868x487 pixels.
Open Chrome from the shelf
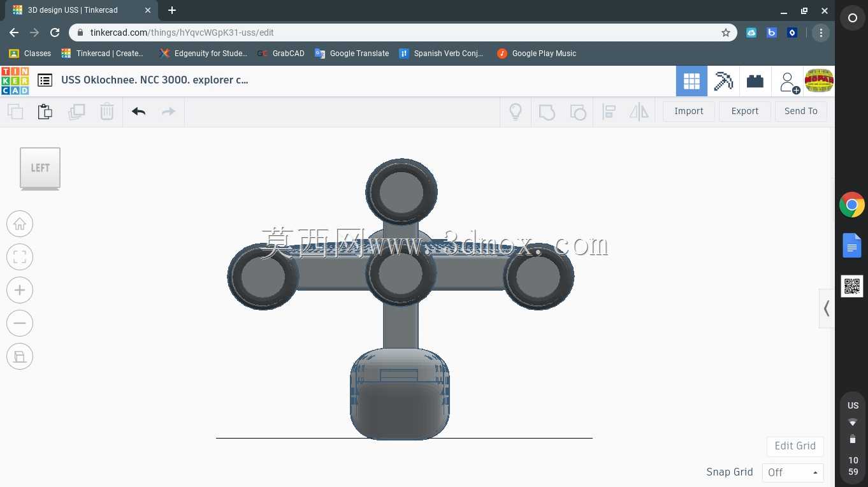(852, 205)
